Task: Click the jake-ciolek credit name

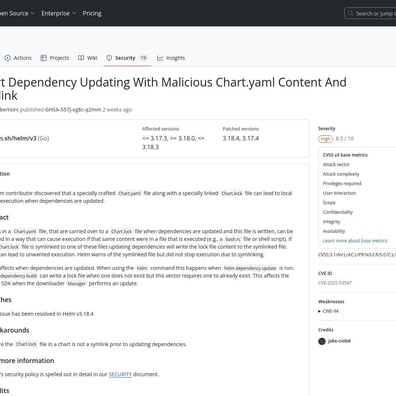Action: point(339,341)
